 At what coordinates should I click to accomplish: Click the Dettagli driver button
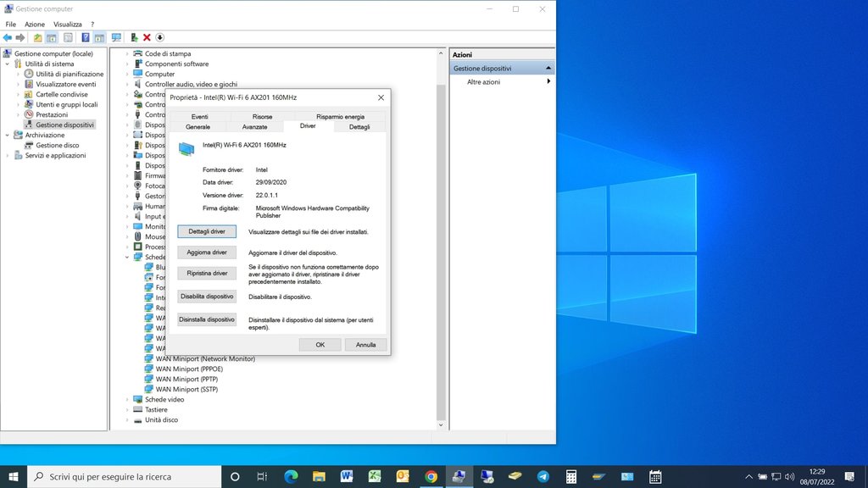point(207,231)
